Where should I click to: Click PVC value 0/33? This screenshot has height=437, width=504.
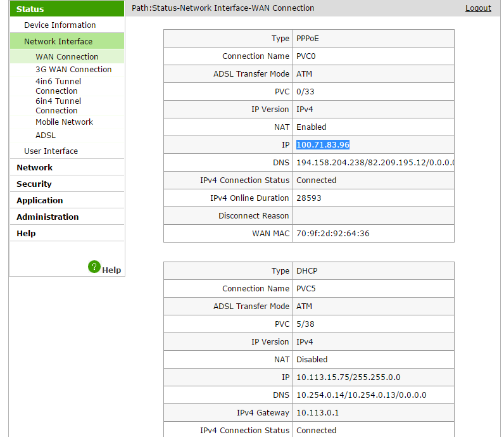point(305,92)
